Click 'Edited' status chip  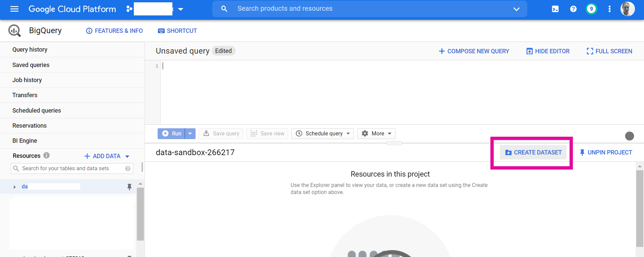click(x=223, y=51)
